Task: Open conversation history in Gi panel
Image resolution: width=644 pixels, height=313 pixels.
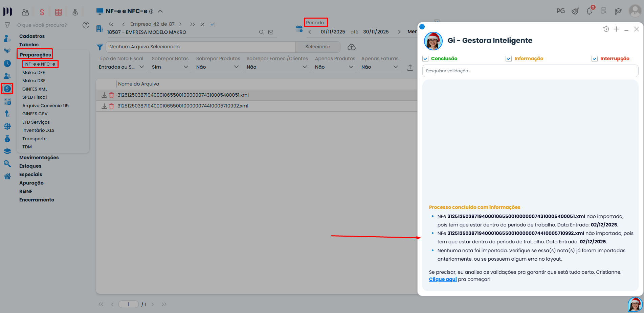Action: (606, 29)
